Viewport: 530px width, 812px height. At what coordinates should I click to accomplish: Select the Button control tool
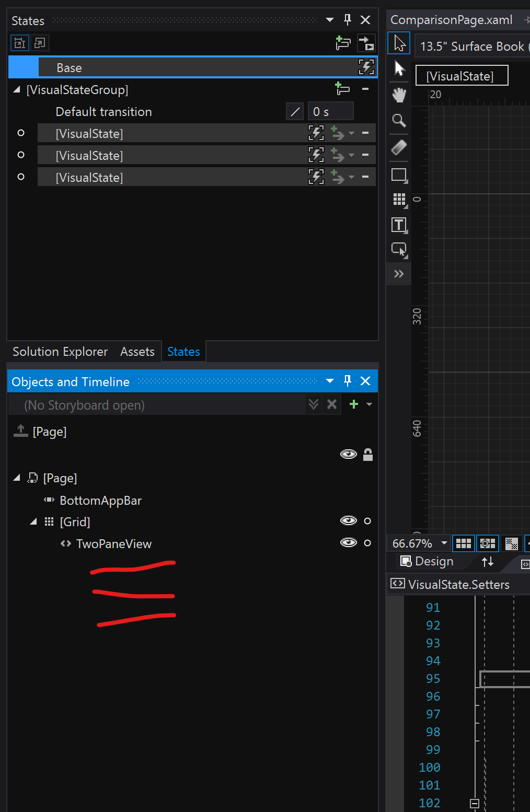[399, 250]
